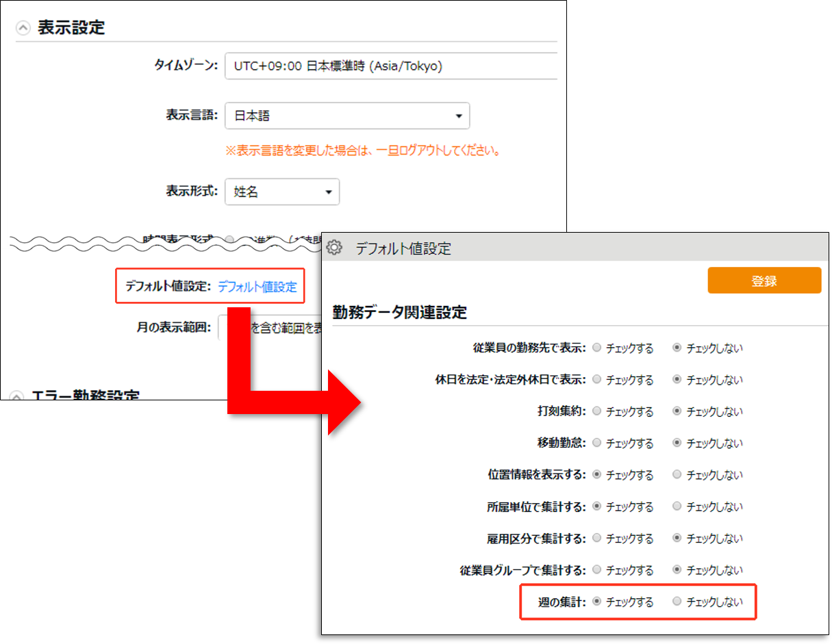Select チェックする for 従業員の勤務先で表示
Viewport: 832px width, 644px height.
(x=597, y=348)
